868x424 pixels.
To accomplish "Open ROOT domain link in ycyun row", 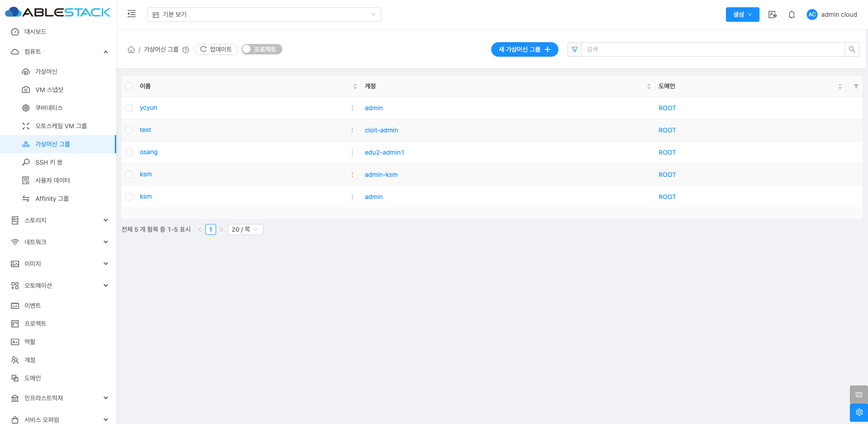I will [x=667, y=108].
